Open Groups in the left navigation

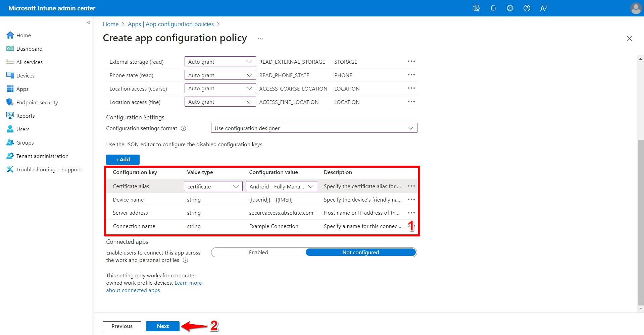(24, 142)
